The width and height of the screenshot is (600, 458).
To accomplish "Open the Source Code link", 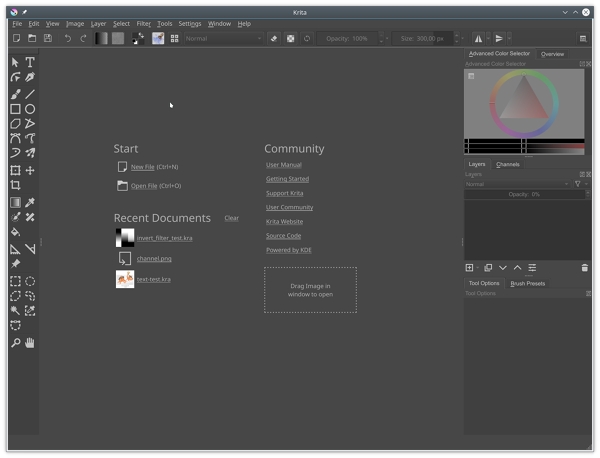I will 284,236.
